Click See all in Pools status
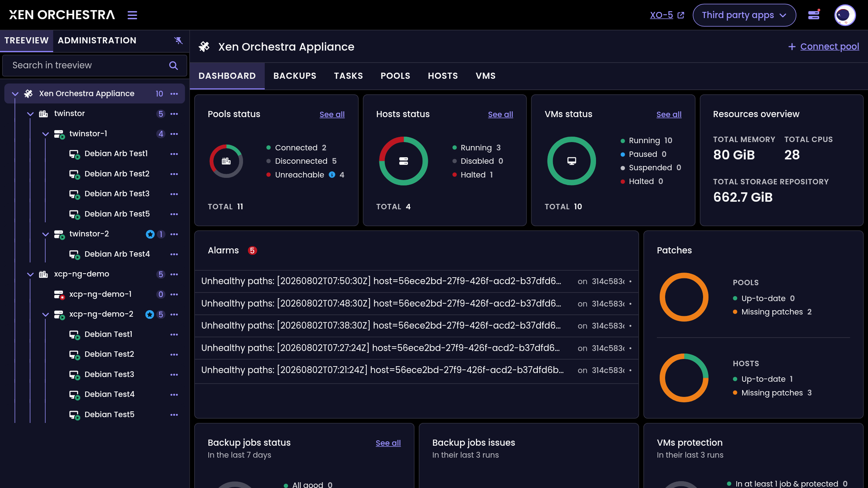The image size is (868, 488). 332,114
